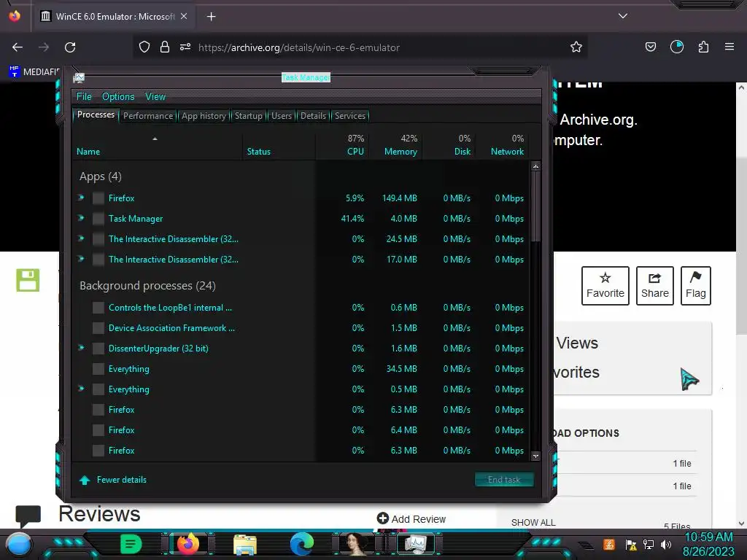The width and height of the screenshot is (747, 560).
Task: Reload the archive.org page
Action: pos(70,47)
